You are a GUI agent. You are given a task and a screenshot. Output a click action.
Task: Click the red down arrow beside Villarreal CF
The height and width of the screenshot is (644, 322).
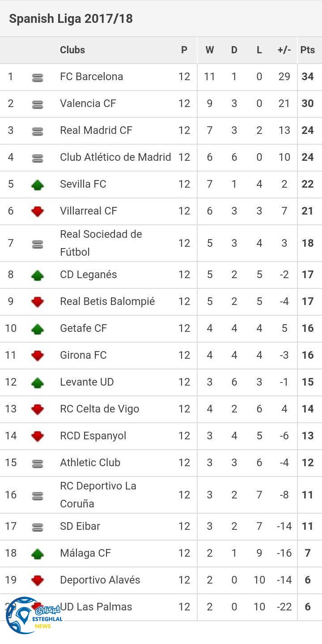(x=38, y=211)
